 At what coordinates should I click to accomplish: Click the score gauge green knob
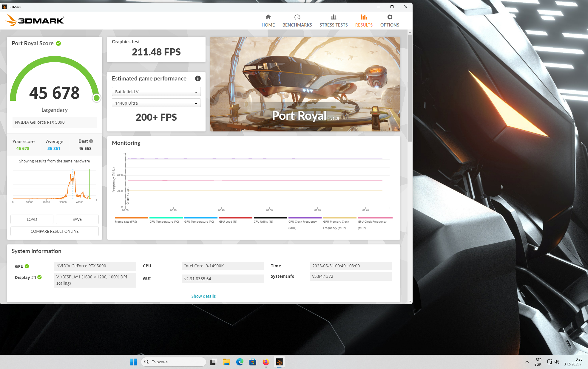click(x=96, y=98)
